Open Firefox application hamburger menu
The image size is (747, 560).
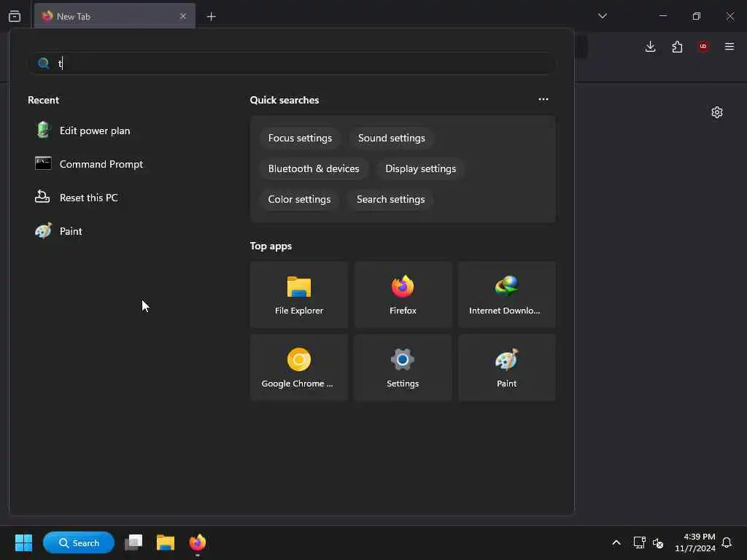coord(729,47)
